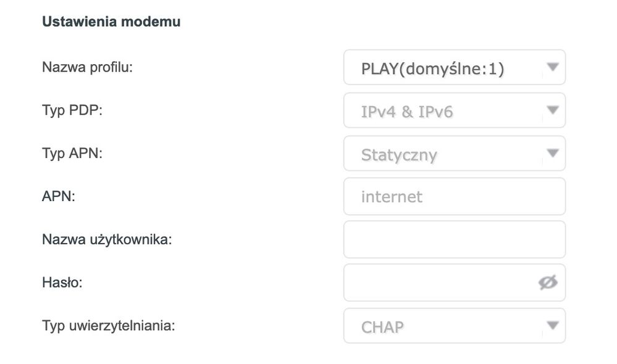Toggle password visibility eye icon

pos(548,283)
